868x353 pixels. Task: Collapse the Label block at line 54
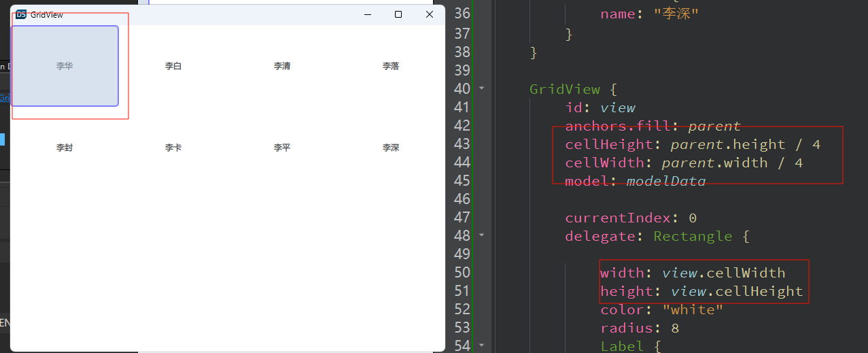pyautogui.click(x=482, y=346)
